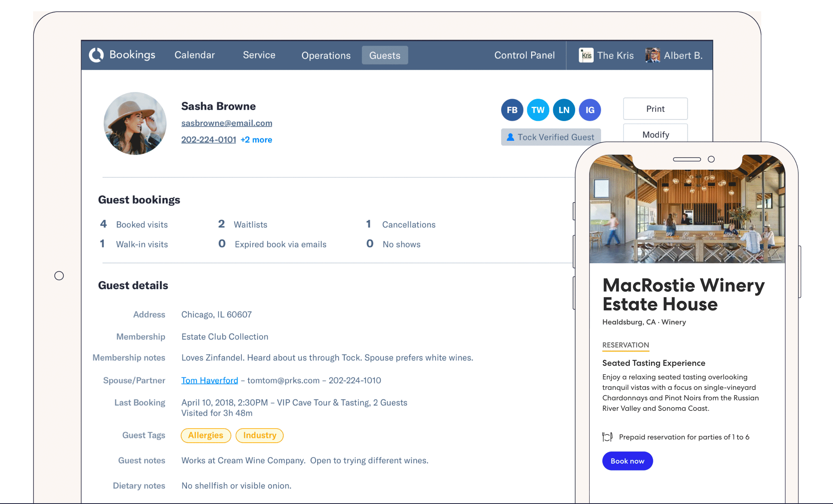Click the Guest details heading
This screenshot has height=504, width=833.
133,285
